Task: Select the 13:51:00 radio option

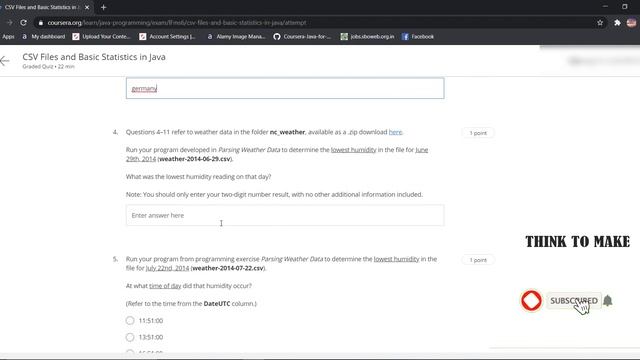Action: (x=130, y=337)
